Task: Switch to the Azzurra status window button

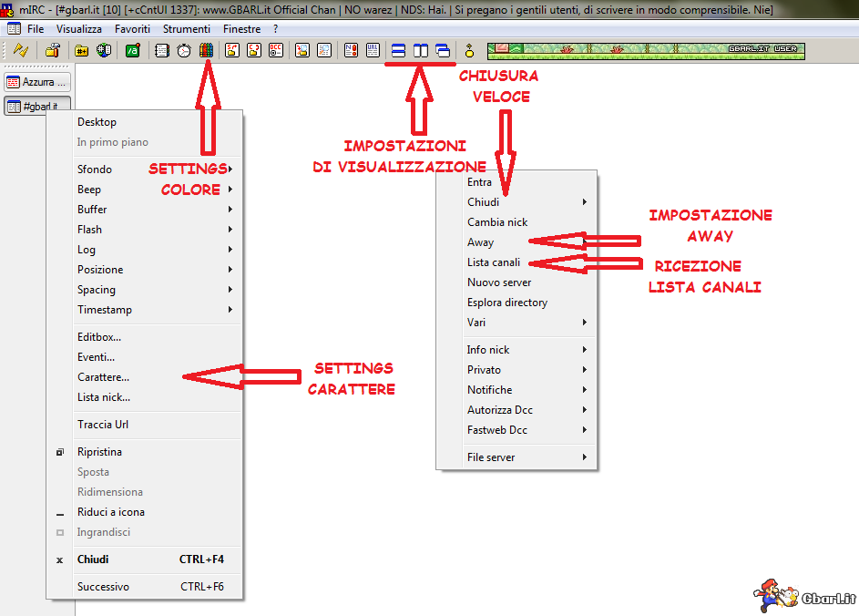Action: (x=37, y=82)
